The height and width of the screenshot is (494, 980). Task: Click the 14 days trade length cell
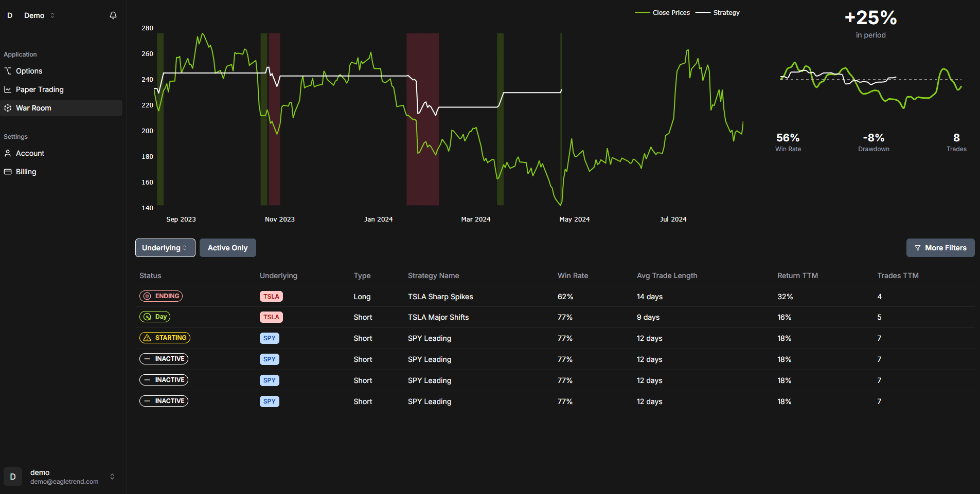[650, 297]
